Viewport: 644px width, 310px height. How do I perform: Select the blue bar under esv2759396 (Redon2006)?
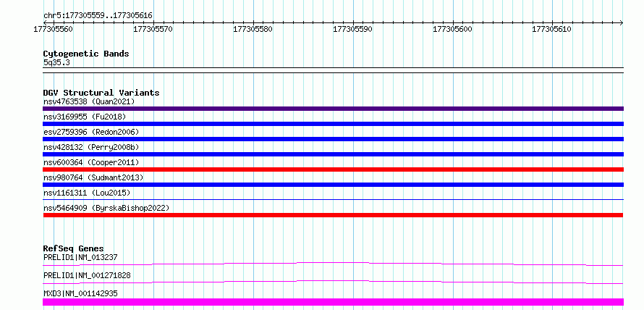(x=333, y=139)
